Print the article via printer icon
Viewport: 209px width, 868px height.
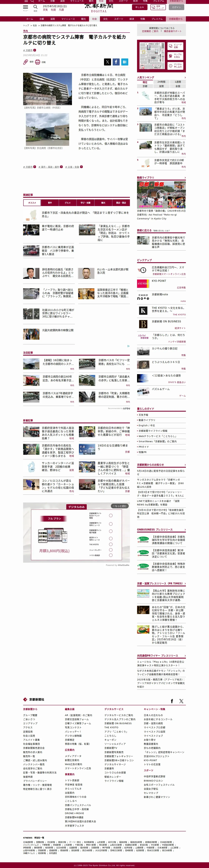(x=38, y=62)
